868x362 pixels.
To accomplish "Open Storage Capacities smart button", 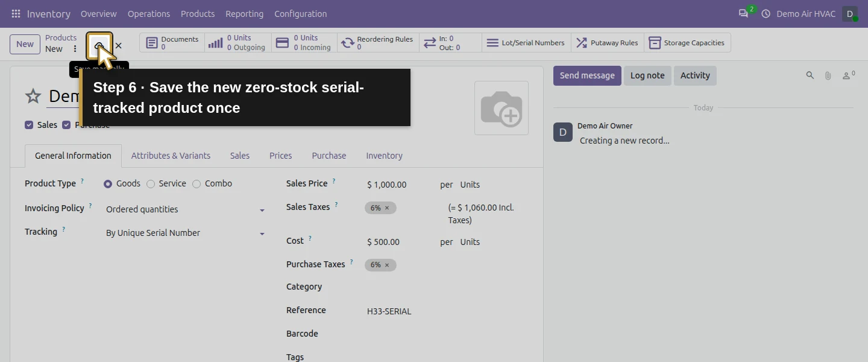I will 688,43.
